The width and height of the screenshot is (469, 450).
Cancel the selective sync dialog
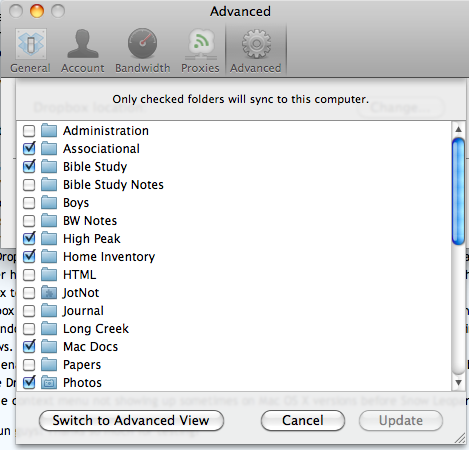303,420
